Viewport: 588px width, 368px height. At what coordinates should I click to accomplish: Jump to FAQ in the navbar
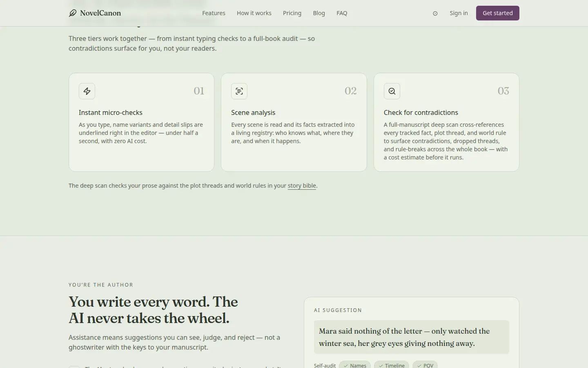click(x=342, y=13)
